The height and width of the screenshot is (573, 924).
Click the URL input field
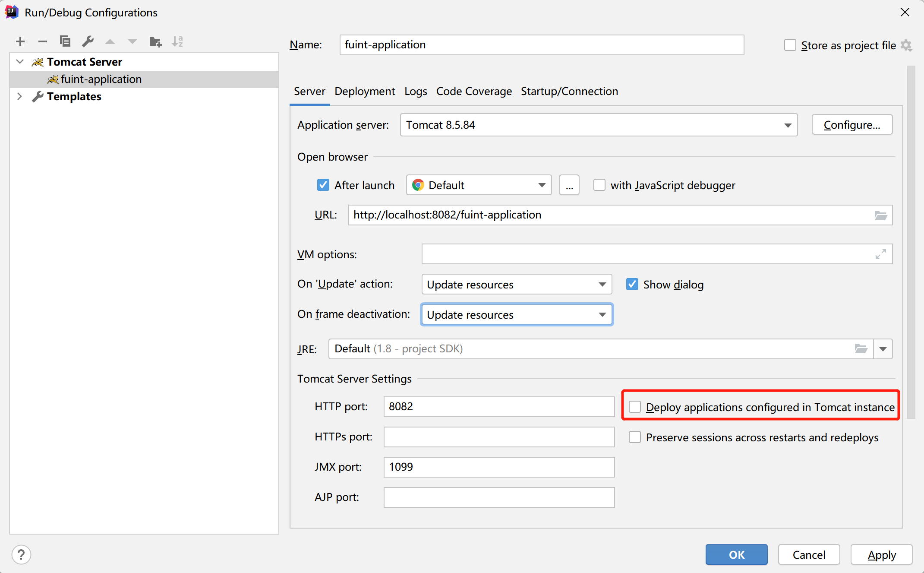[620, 215]
